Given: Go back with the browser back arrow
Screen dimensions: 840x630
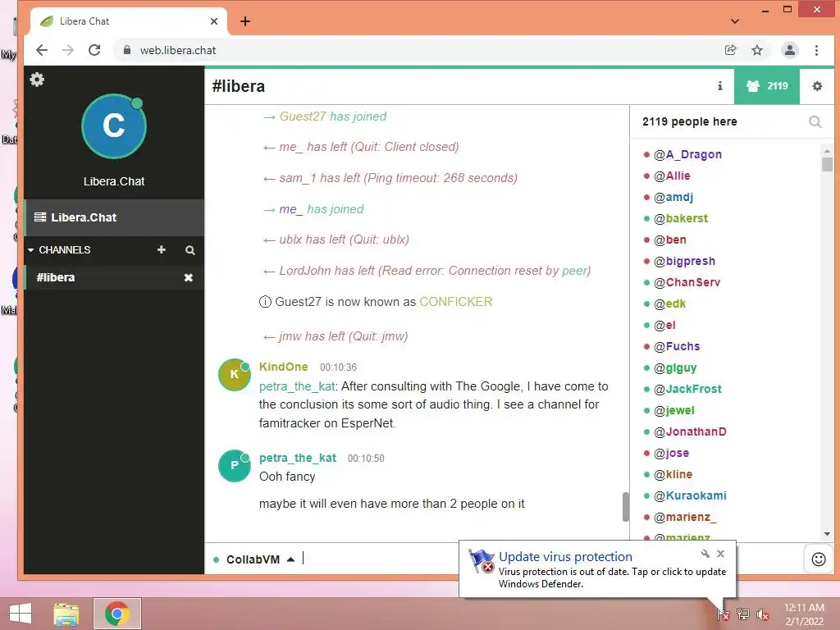Looking at the screenshot, I should (42, 50).
